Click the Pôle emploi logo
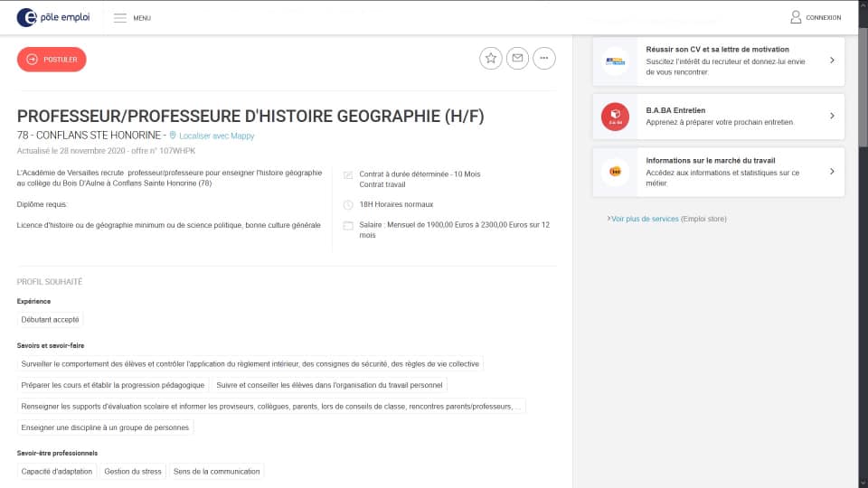The image size is (868, 488). click(52, 17)
